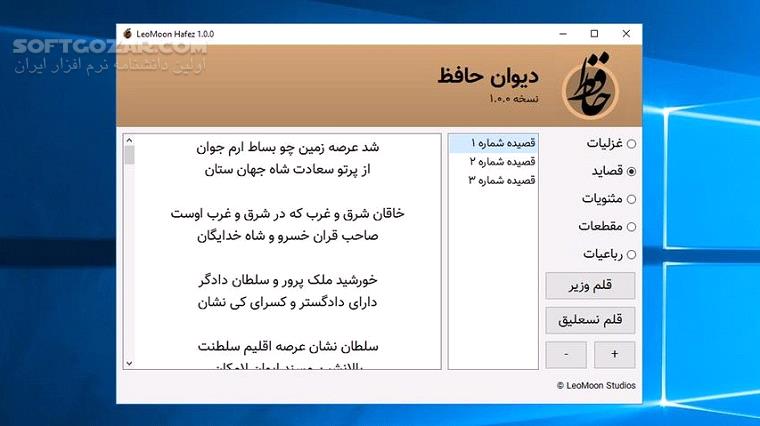The height and width of the screenshot is (426, 760).
Task: Switch to the رباعیات radio option
Action: [x=631, y=254]
